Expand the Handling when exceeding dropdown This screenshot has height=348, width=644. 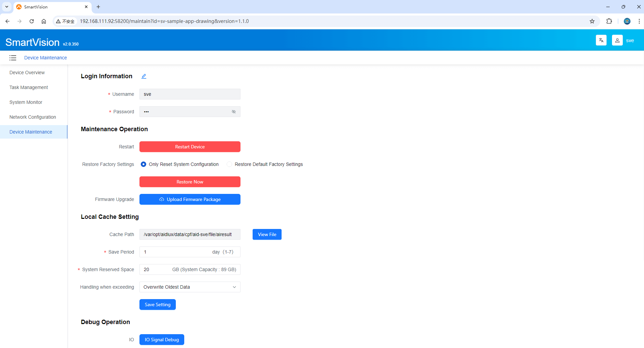tap(190, 287)
